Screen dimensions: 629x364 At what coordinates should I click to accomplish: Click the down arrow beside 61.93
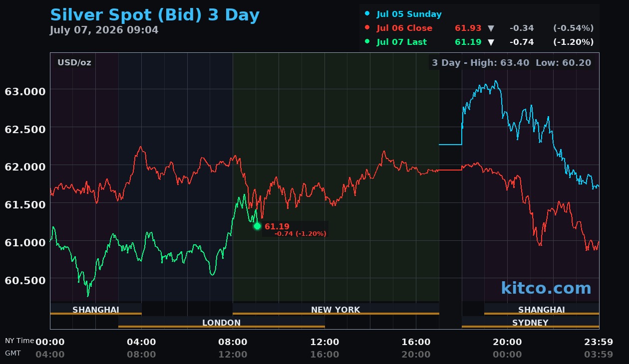491,28
